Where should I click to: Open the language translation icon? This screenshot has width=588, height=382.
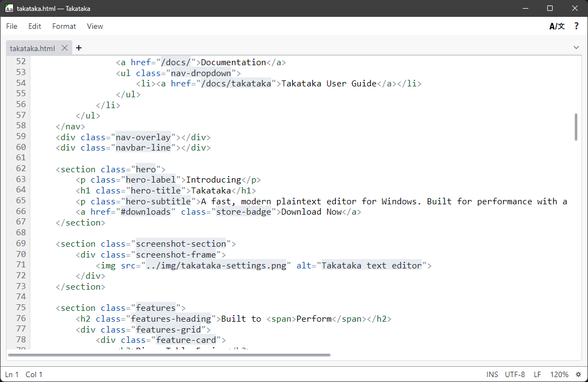tap(557, 26)
